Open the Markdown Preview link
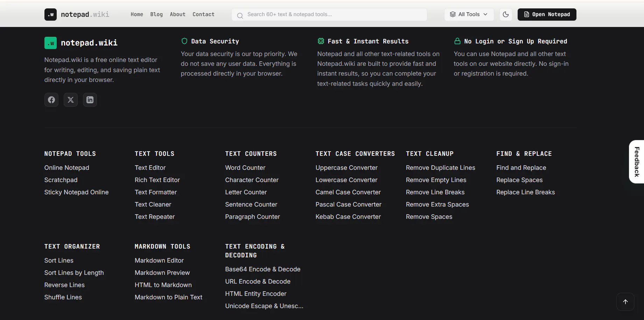The image size is (644, 320). [162, 273]
